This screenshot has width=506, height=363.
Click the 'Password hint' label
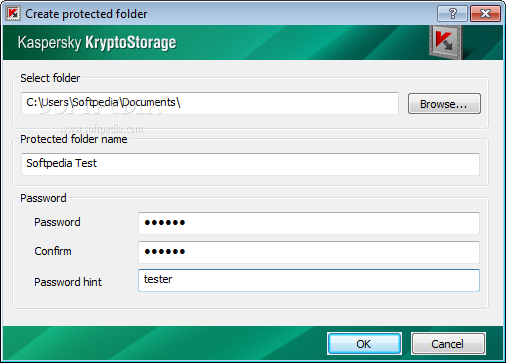pos(68,282)
